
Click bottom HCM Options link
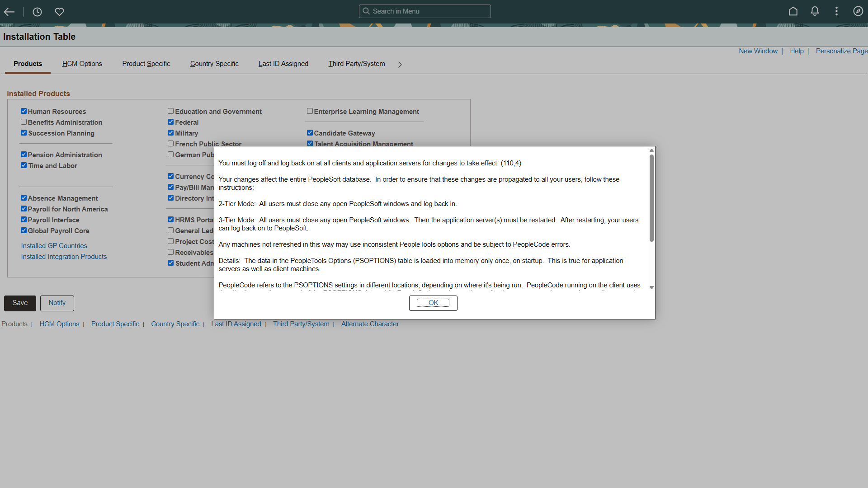tap(59, 324)
